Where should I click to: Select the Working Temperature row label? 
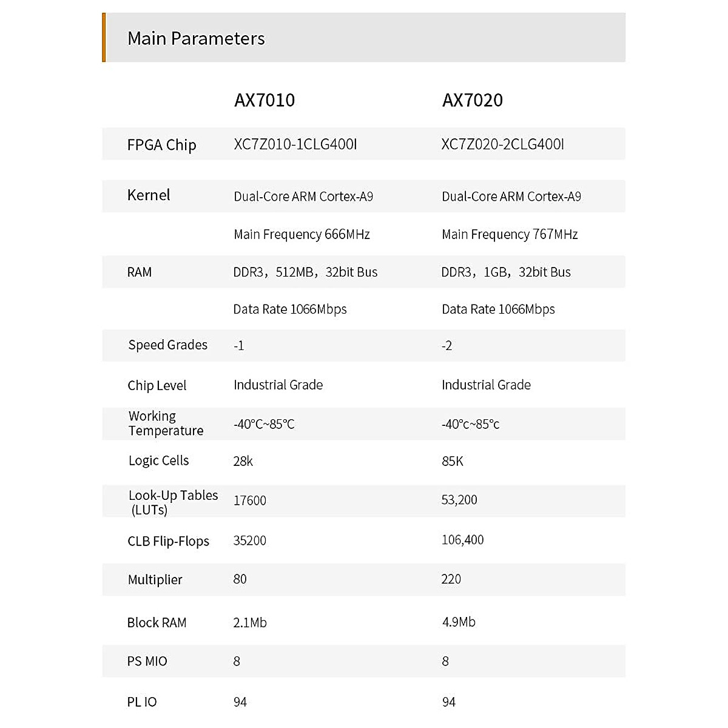[165, 423]
